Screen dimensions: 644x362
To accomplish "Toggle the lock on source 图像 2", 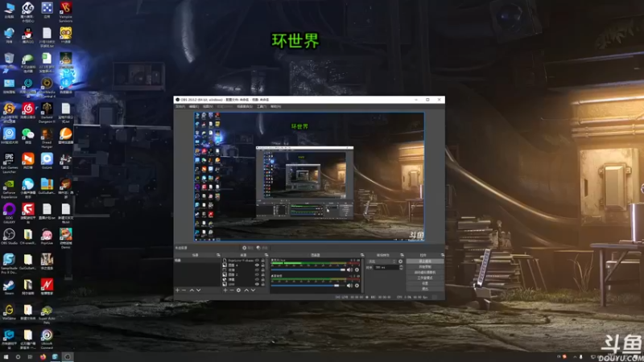I will (263, 274).
